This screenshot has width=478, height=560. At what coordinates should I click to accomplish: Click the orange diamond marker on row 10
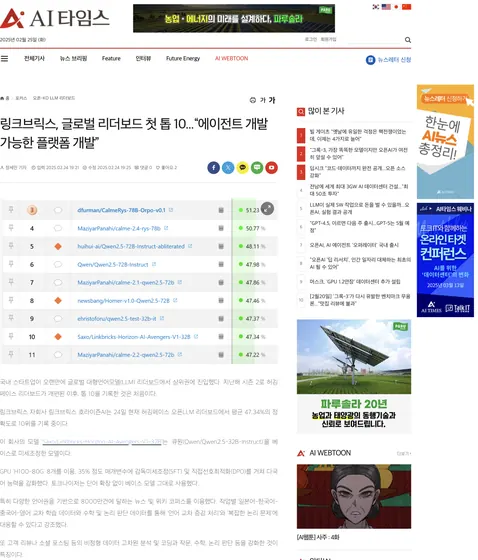(x=58, y=336)
